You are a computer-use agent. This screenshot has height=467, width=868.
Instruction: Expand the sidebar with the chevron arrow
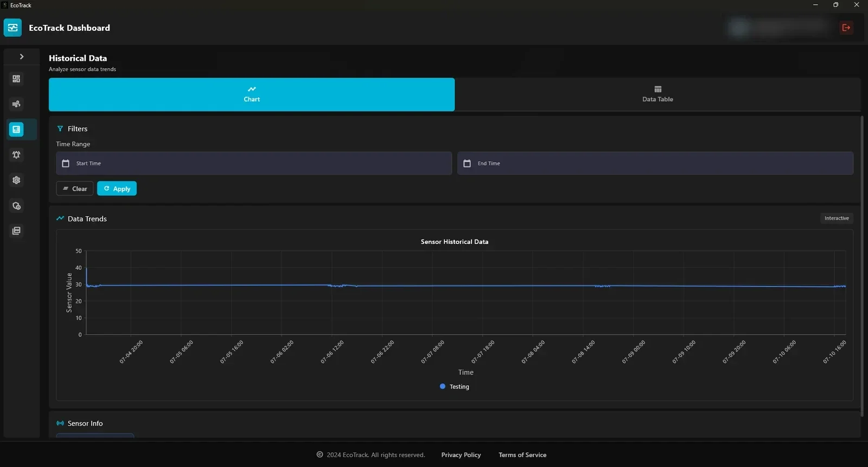[x=22, y=56]
